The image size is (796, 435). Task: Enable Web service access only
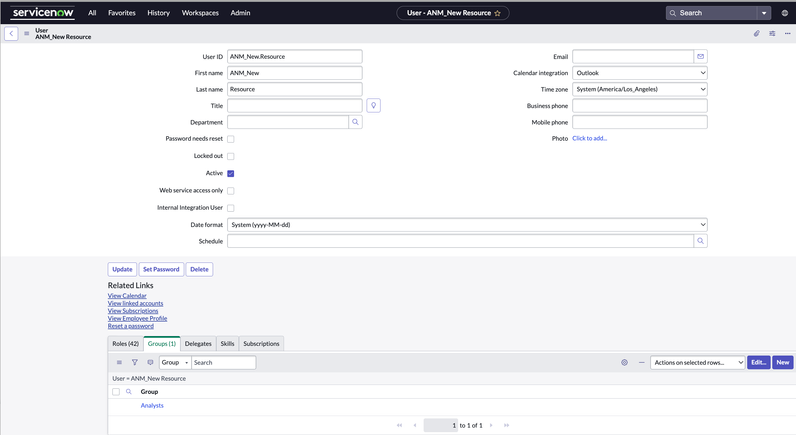coord(230,191)
